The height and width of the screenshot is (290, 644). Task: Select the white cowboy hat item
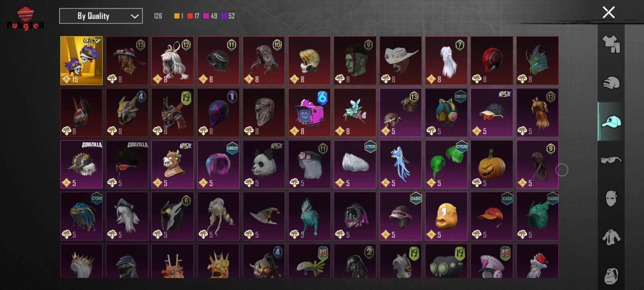point(400,61)
